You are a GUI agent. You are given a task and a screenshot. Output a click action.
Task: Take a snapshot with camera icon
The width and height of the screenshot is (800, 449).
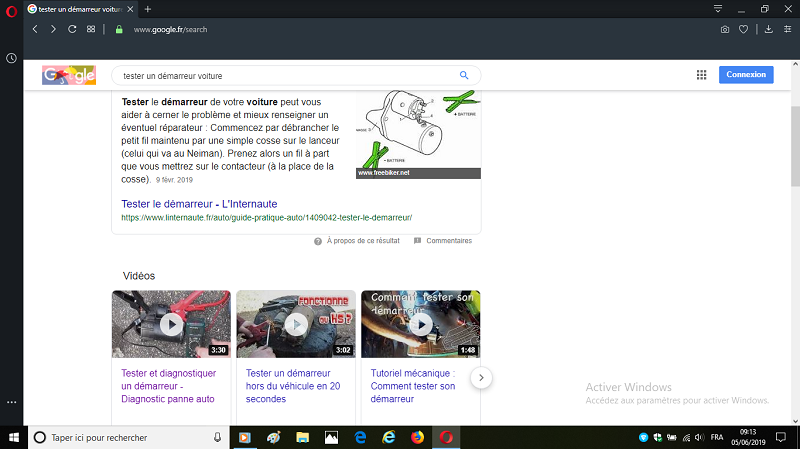coord(724,30)
